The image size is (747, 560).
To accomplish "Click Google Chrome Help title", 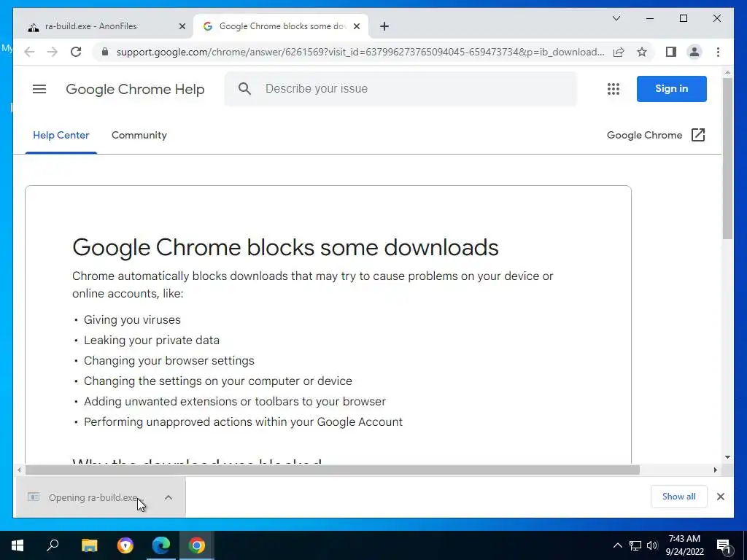I will [x=135, y=89].
